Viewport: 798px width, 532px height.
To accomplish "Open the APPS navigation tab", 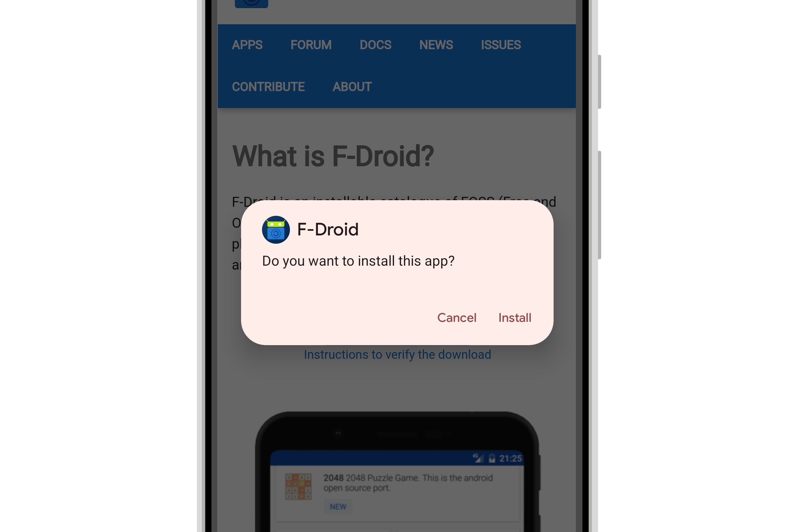I will tap(247, 45).
